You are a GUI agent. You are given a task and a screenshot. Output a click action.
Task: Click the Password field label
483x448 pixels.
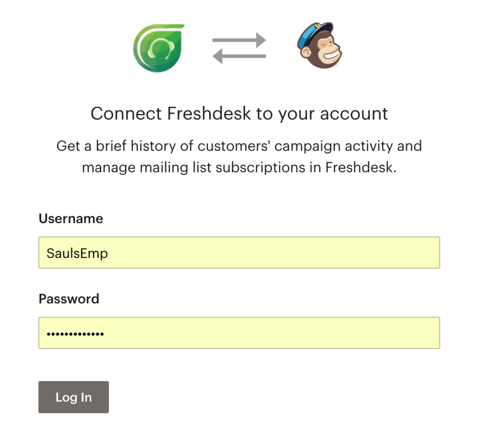[69, 299]
